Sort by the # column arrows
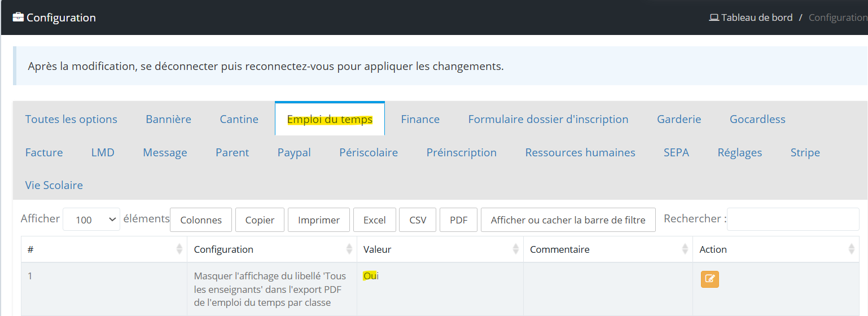 (x=179, y=249)
